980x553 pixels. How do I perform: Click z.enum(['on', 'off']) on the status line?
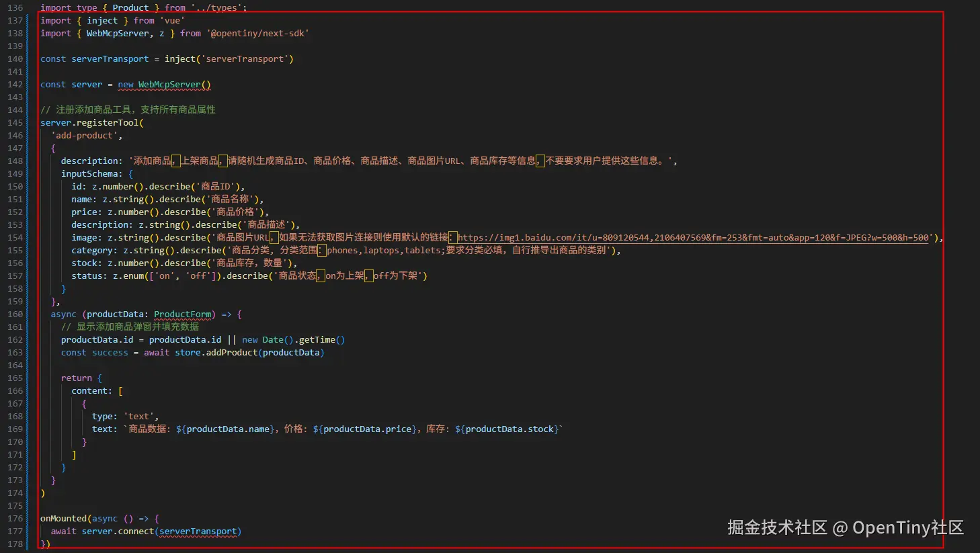tap(167, 276)
